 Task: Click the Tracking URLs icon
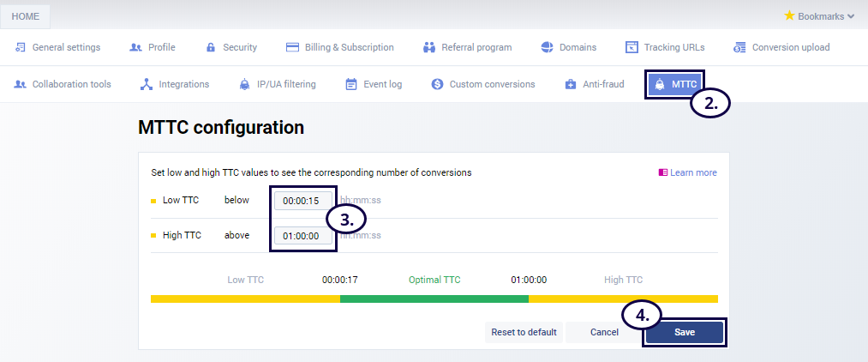coord(632,47)
